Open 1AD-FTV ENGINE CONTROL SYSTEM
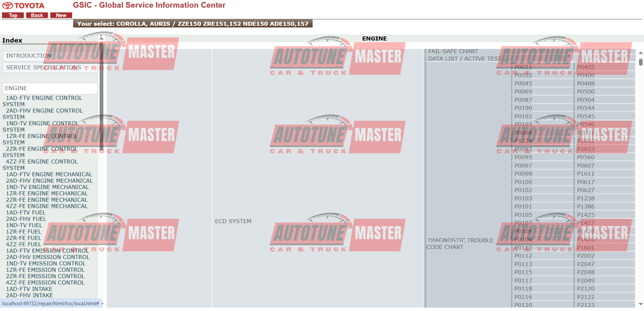This screenshot has height=311, width=644. pos(42,101)
